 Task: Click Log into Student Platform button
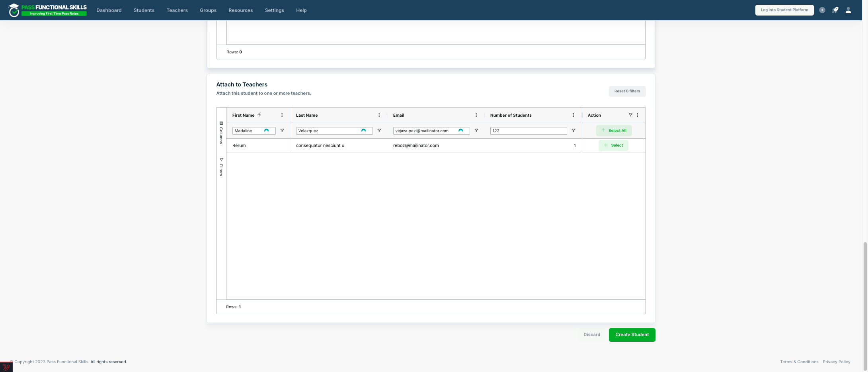click(784, 10)
